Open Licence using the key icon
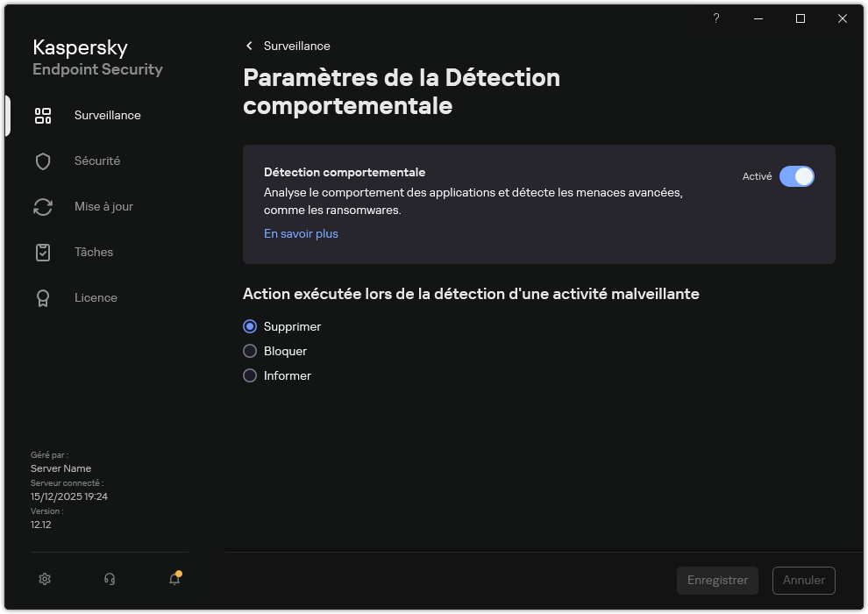The image size is (868, 614). click(43, 297)
